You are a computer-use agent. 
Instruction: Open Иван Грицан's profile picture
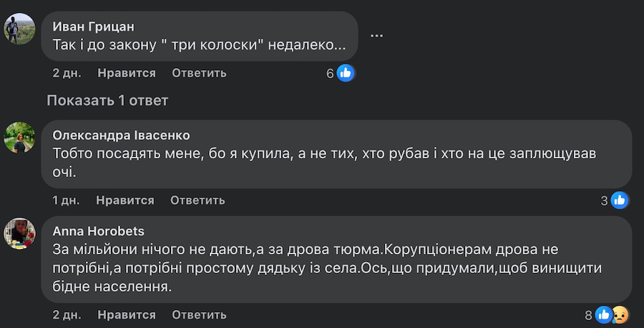point(21,29)
